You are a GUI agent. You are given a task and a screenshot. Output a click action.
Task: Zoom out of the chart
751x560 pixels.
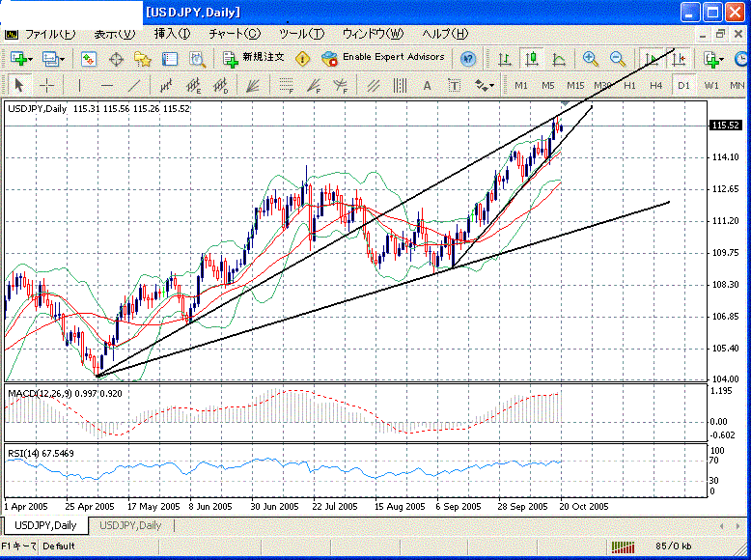point(617,58)
